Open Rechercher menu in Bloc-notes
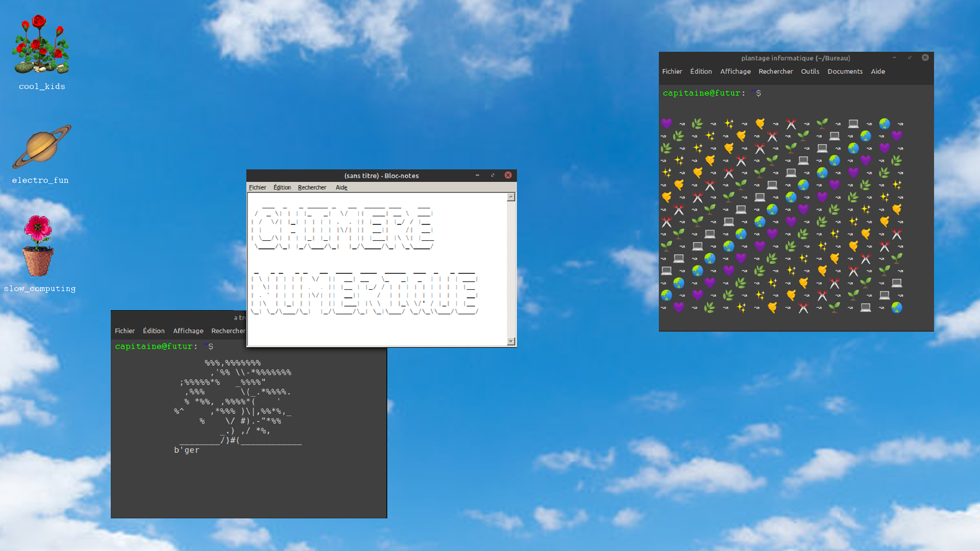 [312, 187]
